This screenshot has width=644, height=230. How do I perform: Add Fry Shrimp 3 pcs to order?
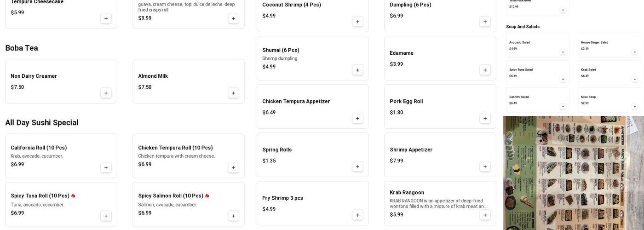click(357, 215)
